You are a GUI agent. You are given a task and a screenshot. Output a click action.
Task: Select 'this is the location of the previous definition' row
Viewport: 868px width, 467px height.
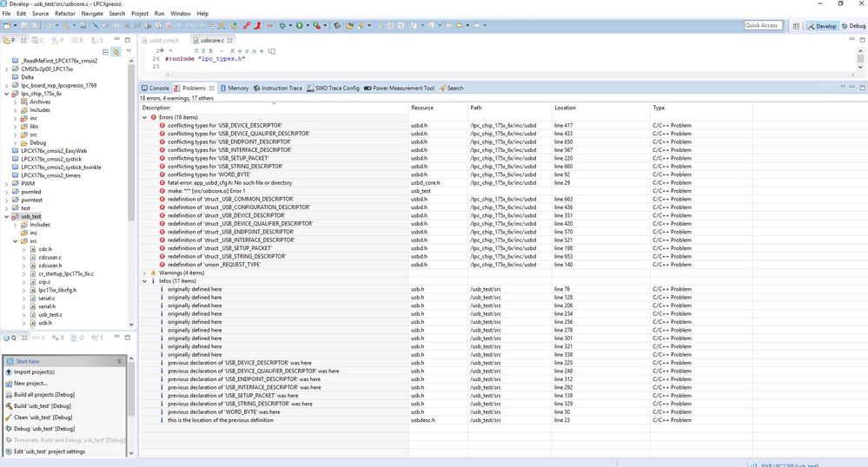(x=221, y=420)
